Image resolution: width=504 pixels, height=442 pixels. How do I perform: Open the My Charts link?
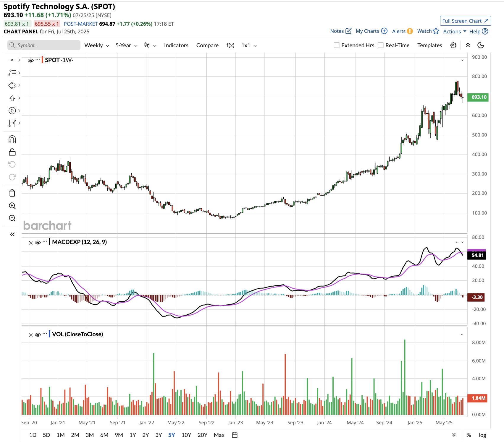pyautogui.click(x=367, y=31)
